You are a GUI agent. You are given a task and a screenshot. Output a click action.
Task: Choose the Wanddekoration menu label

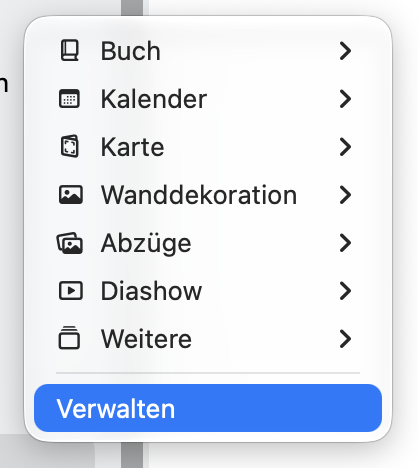click(199, 195)
